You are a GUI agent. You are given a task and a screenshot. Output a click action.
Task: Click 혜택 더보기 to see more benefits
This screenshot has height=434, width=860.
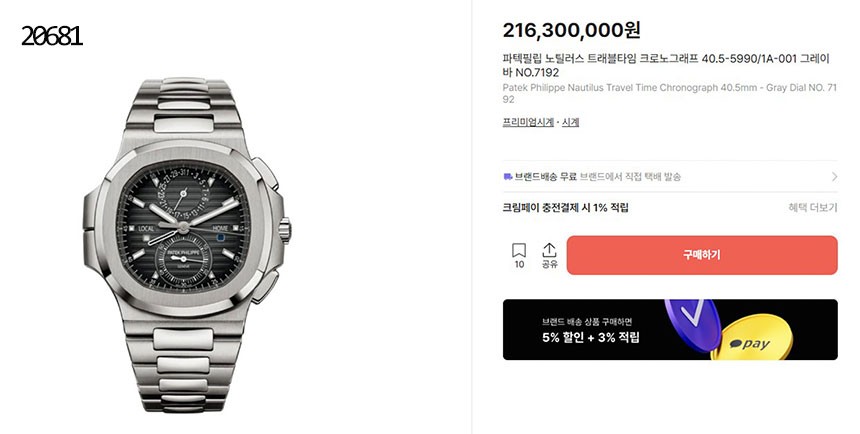[x=812, y=208]
